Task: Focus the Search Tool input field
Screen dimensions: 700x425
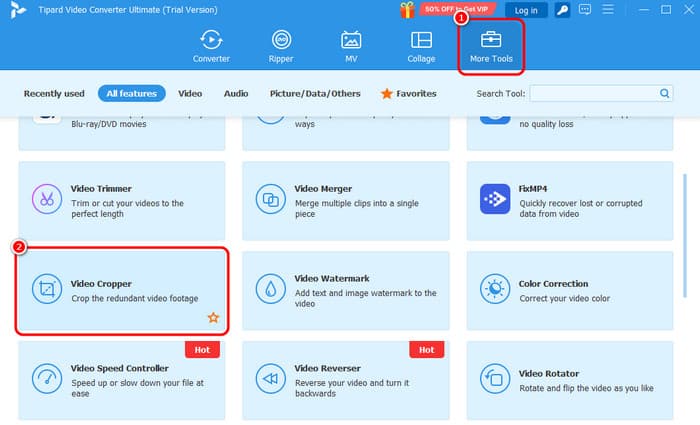Action: click(601, 93)
